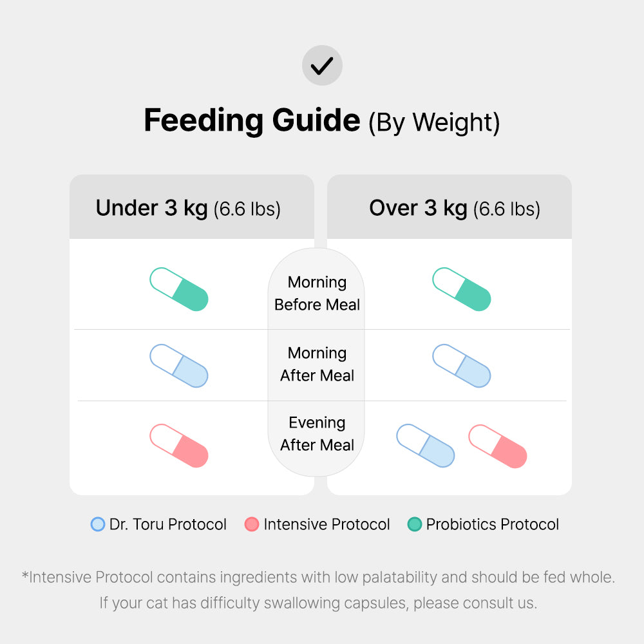The height and width of the screenshot is (644, 644).
Task: Click the 'Feeding Guide' title
Action: (x=252, y=120)
